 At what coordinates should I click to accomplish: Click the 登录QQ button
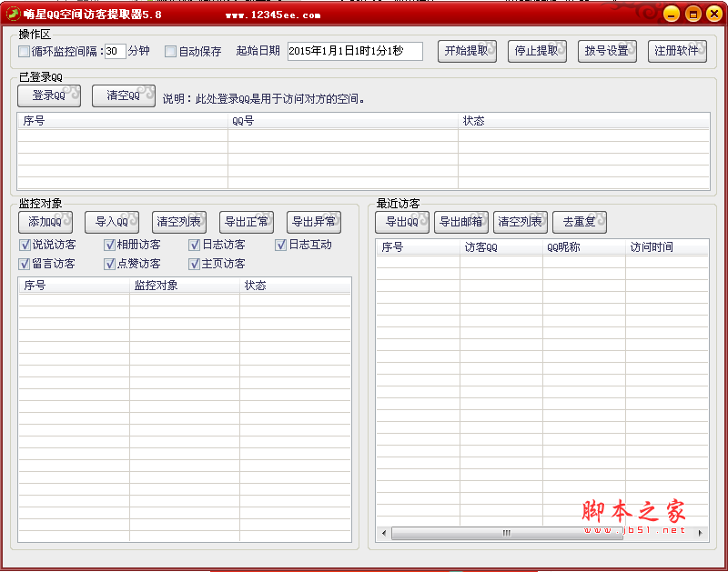[49, 95]
